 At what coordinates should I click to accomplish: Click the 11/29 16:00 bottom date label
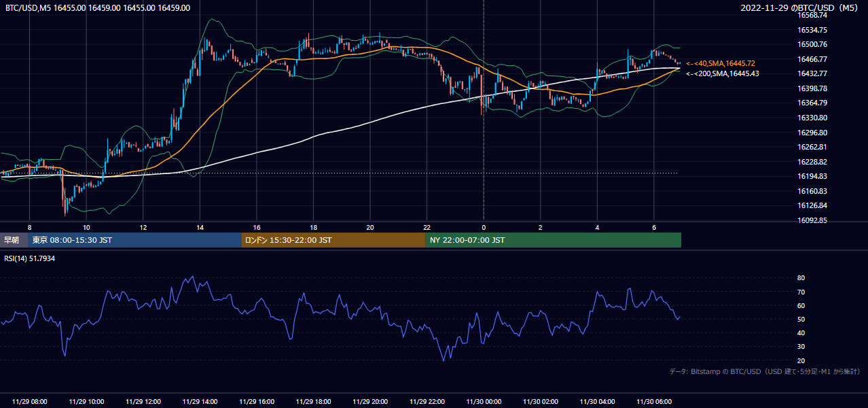coord(257,402)
